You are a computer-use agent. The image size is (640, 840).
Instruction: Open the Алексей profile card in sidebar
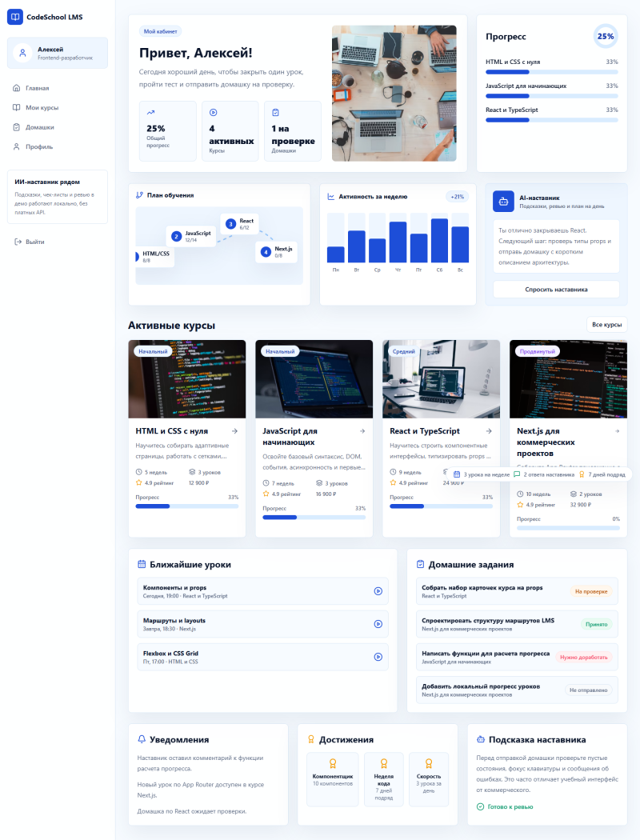pos(58,53)
